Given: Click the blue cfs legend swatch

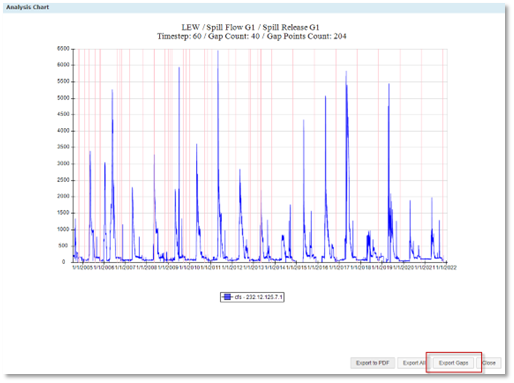Looking at the screenshot, I should click(x=227, y=297).
